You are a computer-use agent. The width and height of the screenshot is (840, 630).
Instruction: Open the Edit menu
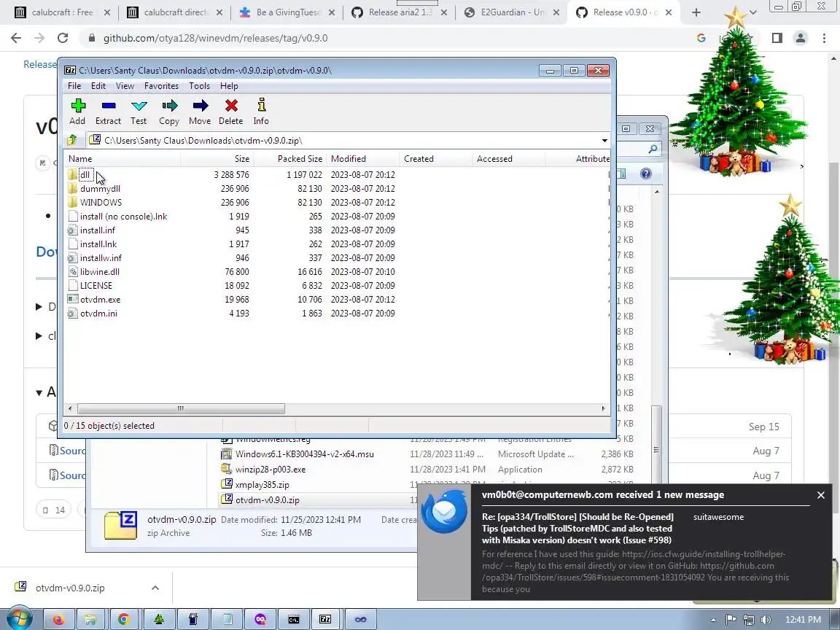click(x=98, y=86)
